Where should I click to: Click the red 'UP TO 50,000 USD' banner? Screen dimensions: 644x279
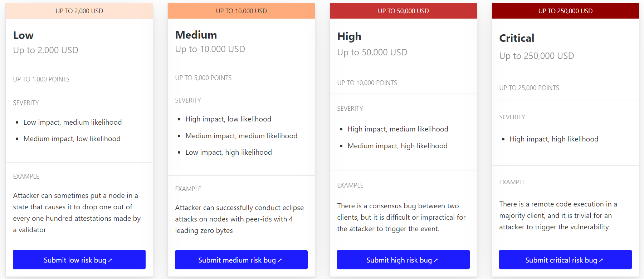tap(403, 11)
